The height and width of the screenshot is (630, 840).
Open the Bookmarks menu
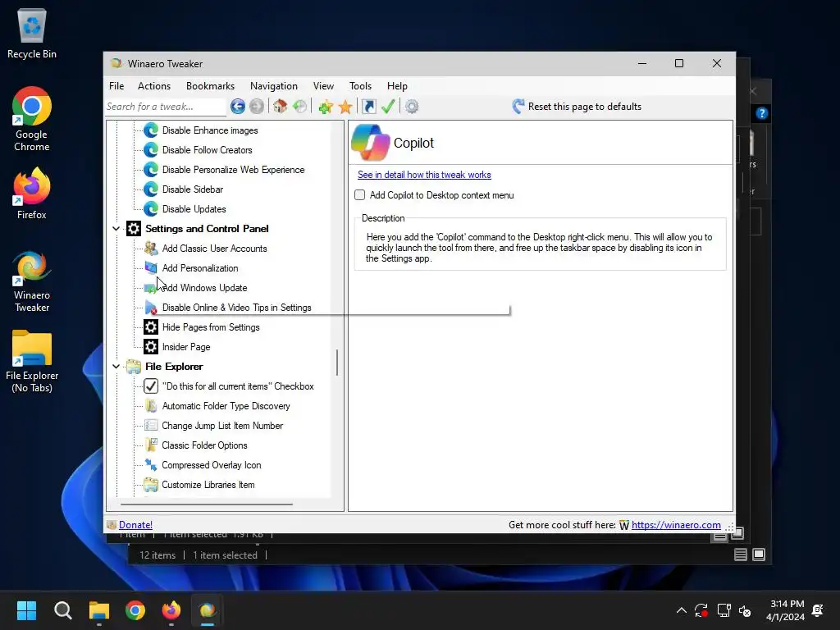(x=210, y=85)
